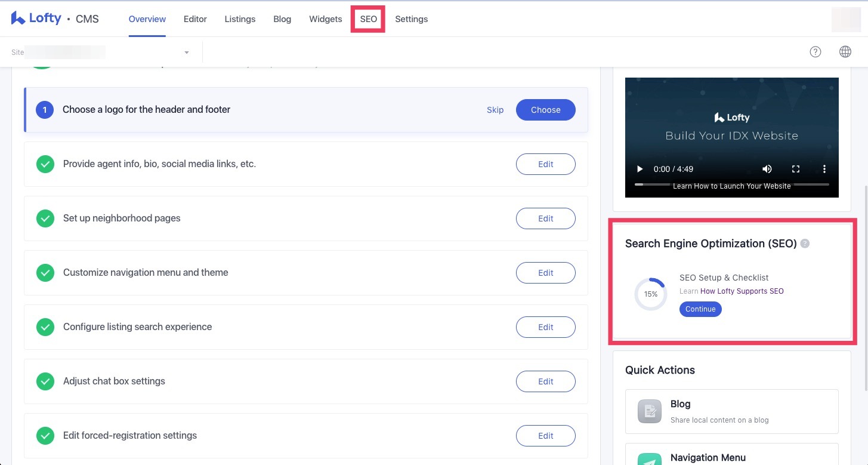The width and height of the screenshot is (868, 465).
Task: Click the 15% SEO progress ring
Action: click(x=650, y=294)
